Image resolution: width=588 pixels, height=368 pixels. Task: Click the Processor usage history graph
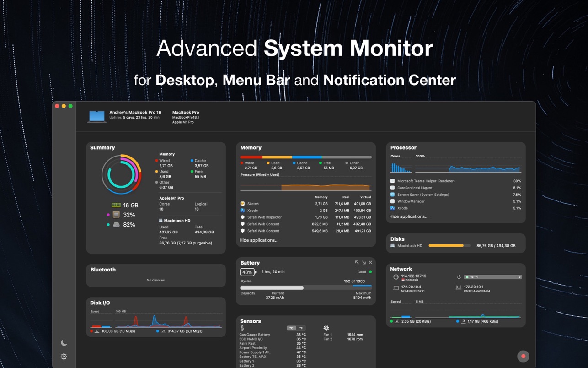tap(467, 166)
